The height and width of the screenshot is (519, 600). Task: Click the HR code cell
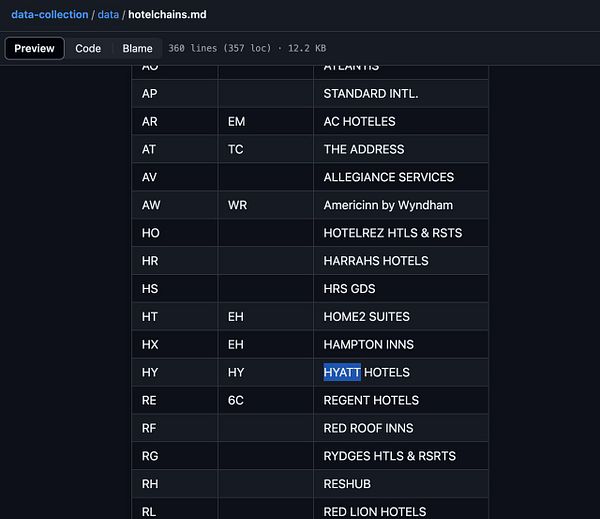[175, 261]
